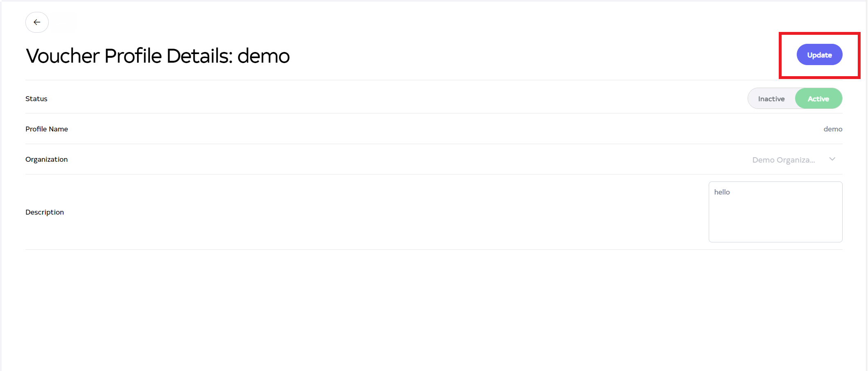Image resolution: width=868 pixels, height=371 pixels.
Task: Click the word hello in Description box
Action: pyautogui.click(x=722, y=192)
